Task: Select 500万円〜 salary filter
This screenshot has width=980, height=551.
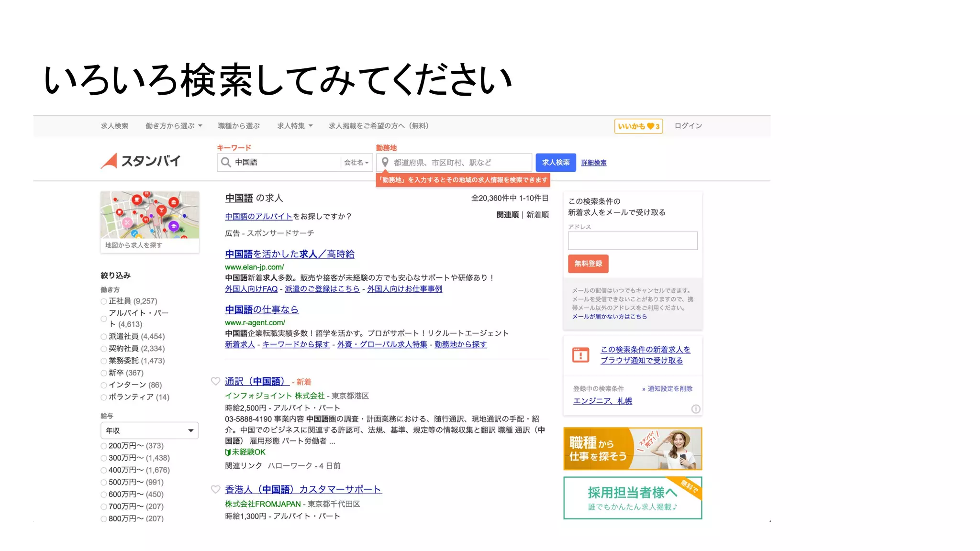Action: pyautogui.click(x=104, y=483)
